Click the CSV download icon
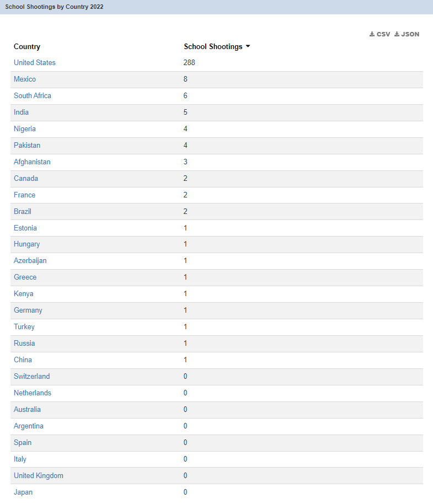The image size is (433, 504). tap(372, 34)
